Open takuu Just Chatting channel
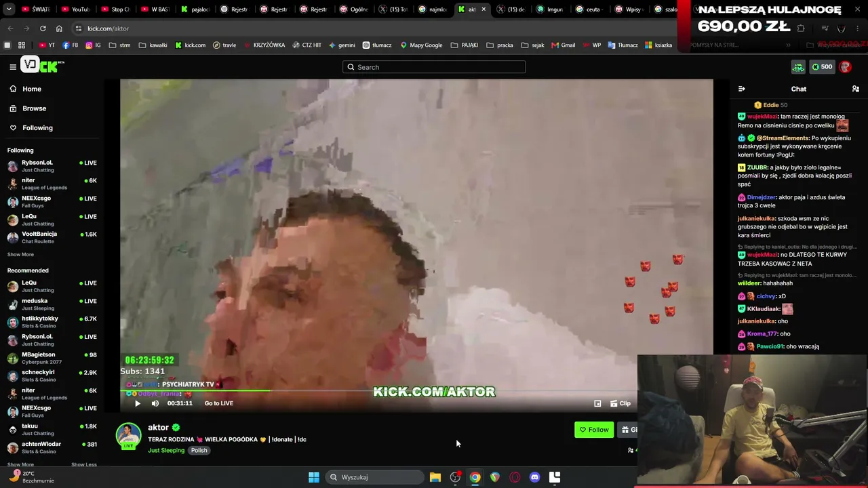 (x=52, y=429)
